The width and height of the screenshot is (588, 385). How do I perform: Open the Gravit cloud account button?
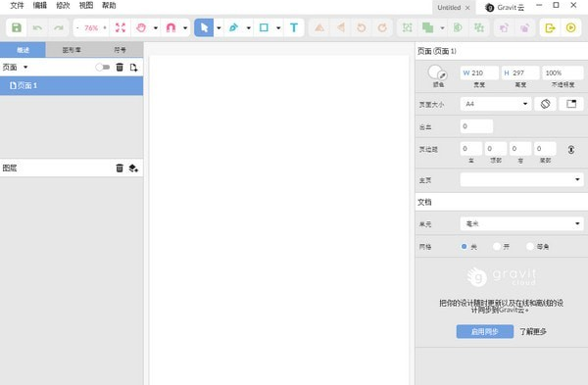[505, 8]
